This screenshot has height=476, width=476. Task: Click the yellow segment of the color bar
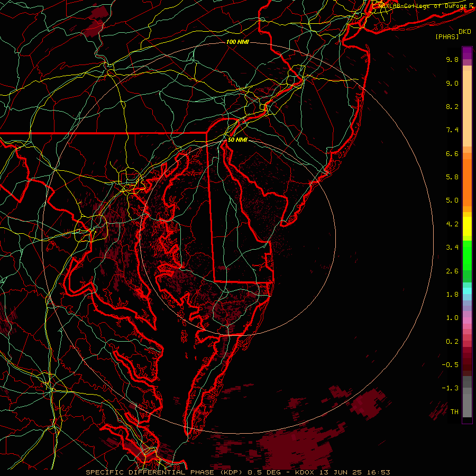(x=467, y=226)
